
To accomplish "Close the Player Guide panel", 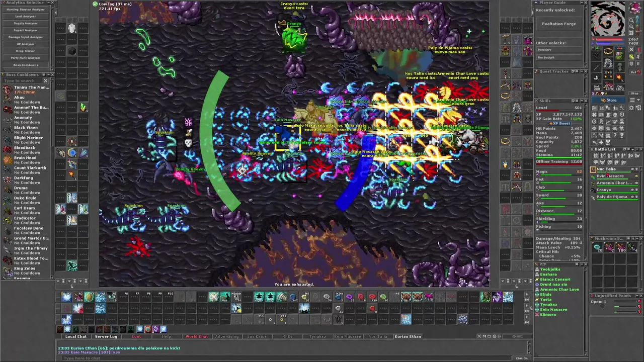I will click(x=586, y=3).
